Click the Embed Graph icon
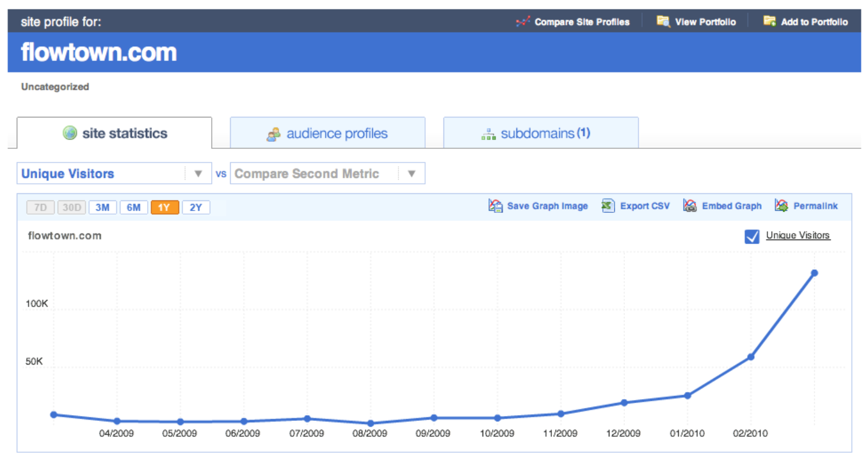The image size is (868, 466). tap(690, 206)
